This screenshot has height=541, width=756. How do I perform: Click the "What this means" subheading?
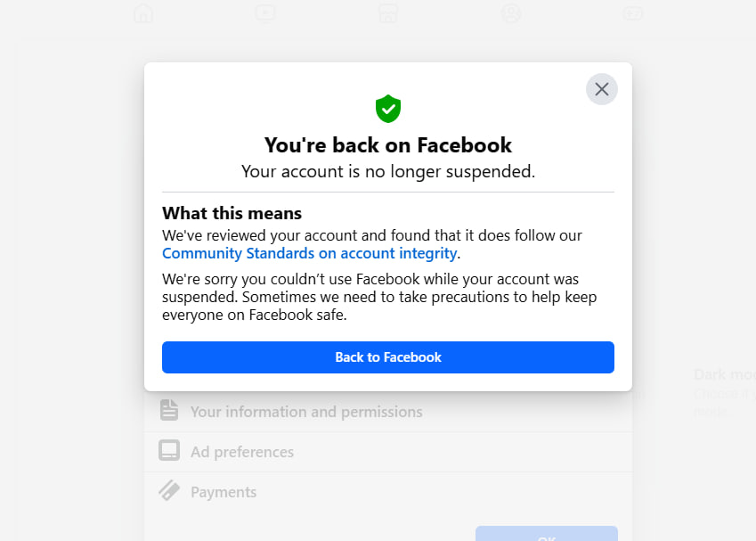(232, 214)
